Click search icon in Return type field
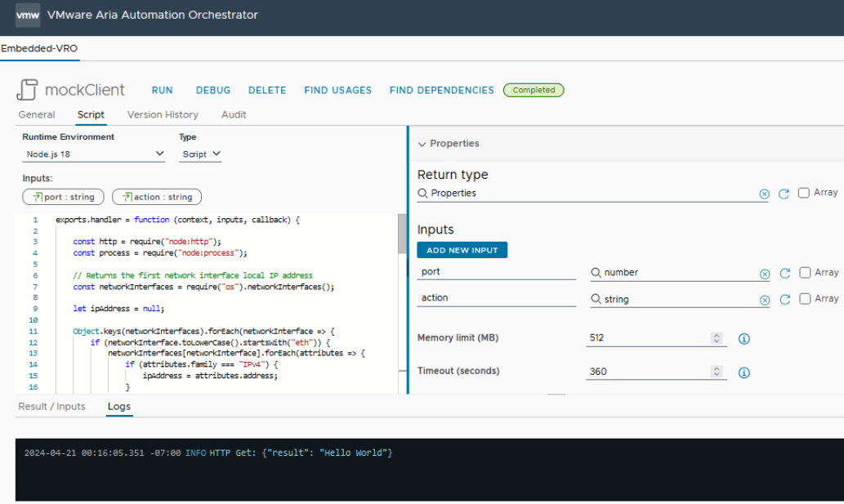This screenshot has height=504, width=844. click(x=422, y=193)
